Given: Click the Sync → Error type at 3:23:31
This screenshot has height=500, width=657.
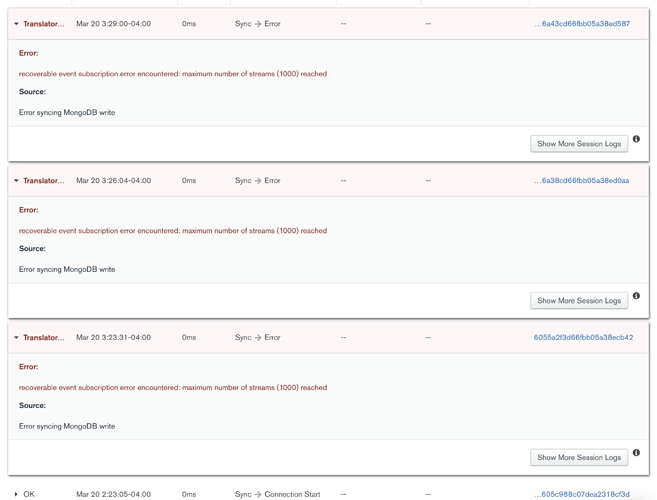Looking at the screenshot, I should click(x=258, y=338).
